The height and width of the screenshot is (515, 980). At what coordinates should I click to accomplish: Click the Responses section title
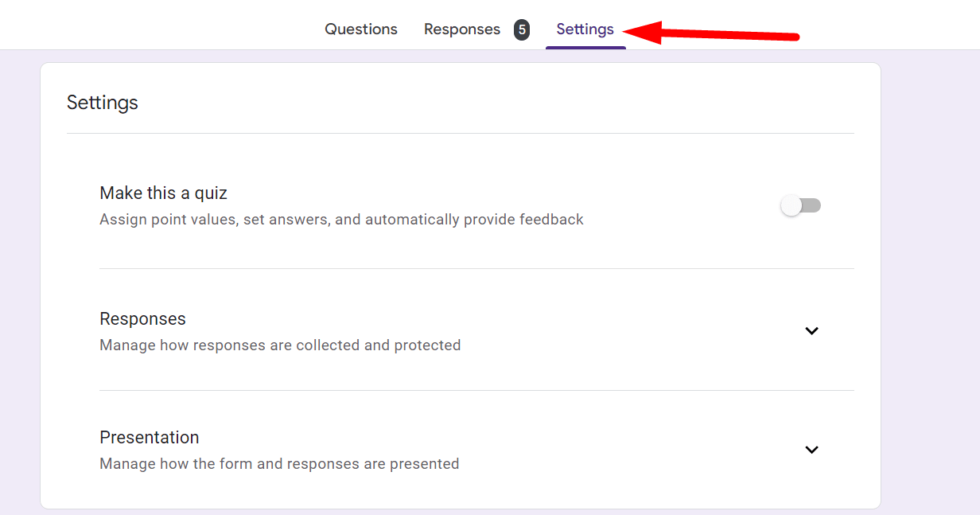[x=142, y=318]
